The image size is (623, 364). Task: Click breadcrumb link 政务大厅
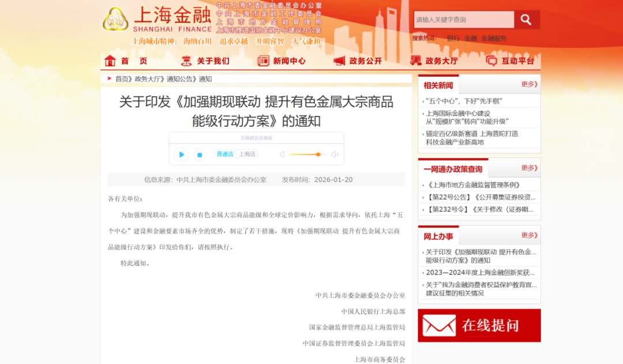point(148,78)
